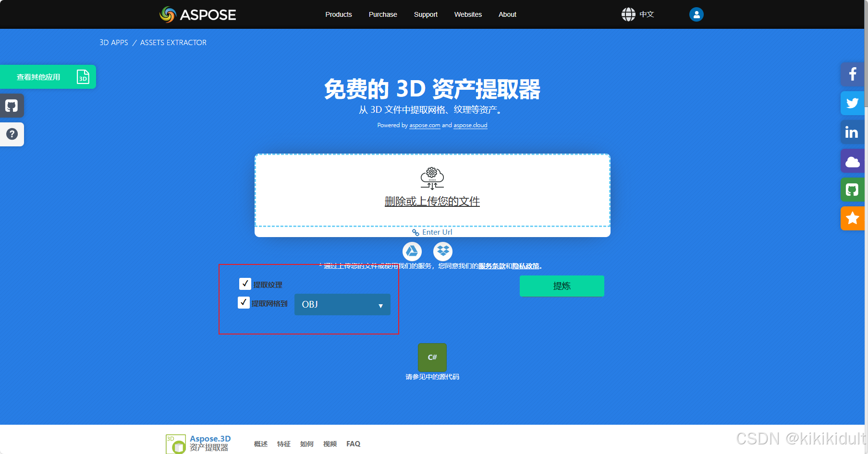Viewport: 868px width, 454px height.
Task: Share page on Twitter
Action: 852,103
